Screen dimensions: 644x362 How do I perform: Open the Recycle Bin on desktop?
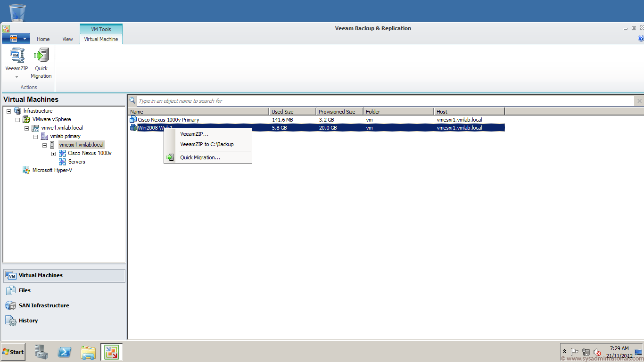pos(17,13)
